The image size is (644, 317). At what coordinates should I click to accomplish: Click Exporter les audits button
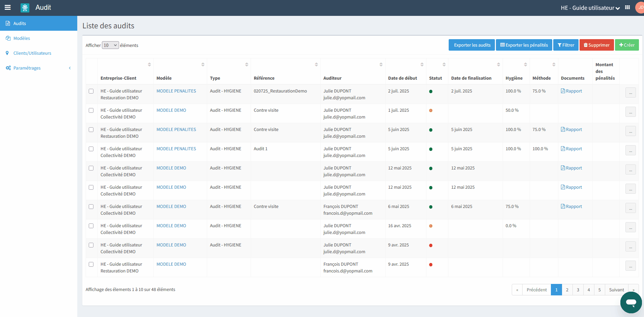click(x=472, y=45)
